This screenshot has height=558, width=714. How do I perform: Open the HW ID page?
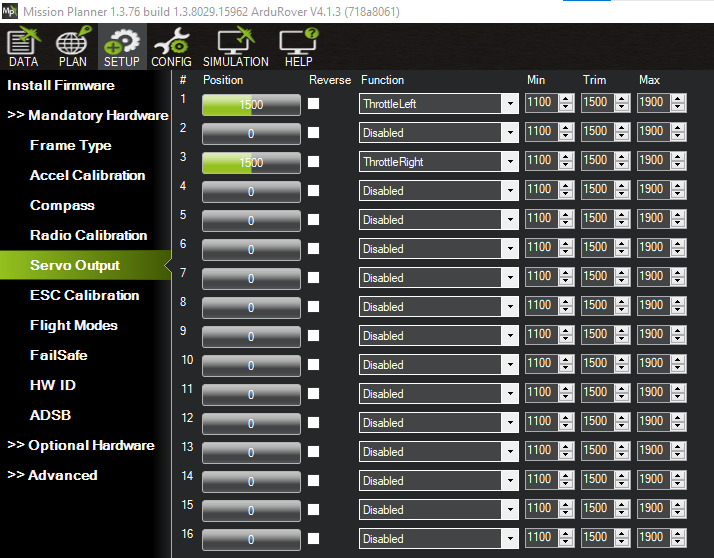tap(53, 385)
